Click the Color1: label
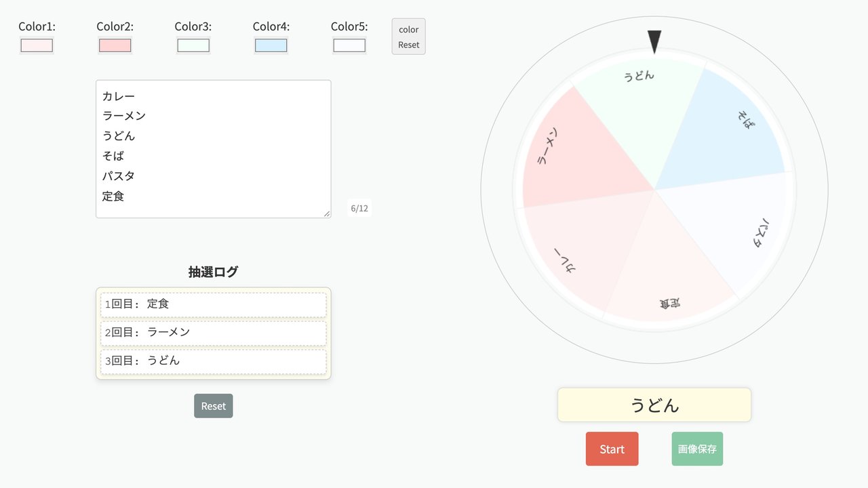The width and height of the screenshot is (868, 488). tap(37, 26)
